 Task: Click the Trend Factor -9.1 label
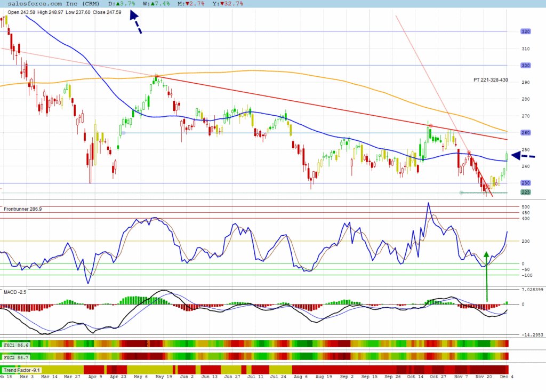[x=22, y=370]
